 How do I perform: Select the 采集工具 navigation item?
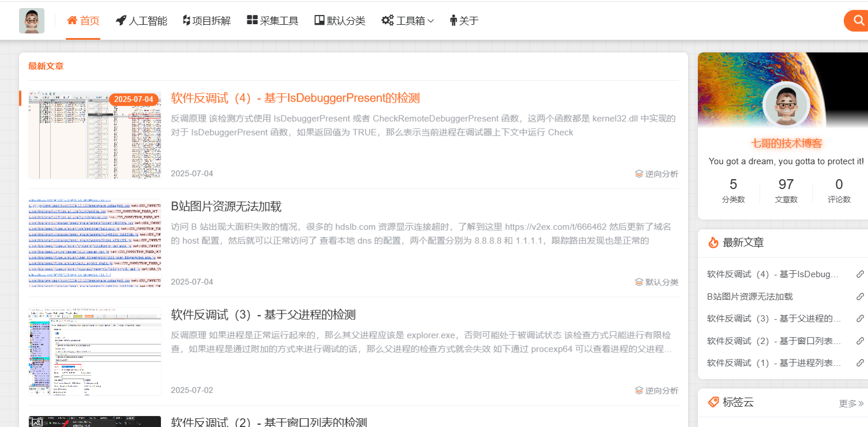coord(272,21)
